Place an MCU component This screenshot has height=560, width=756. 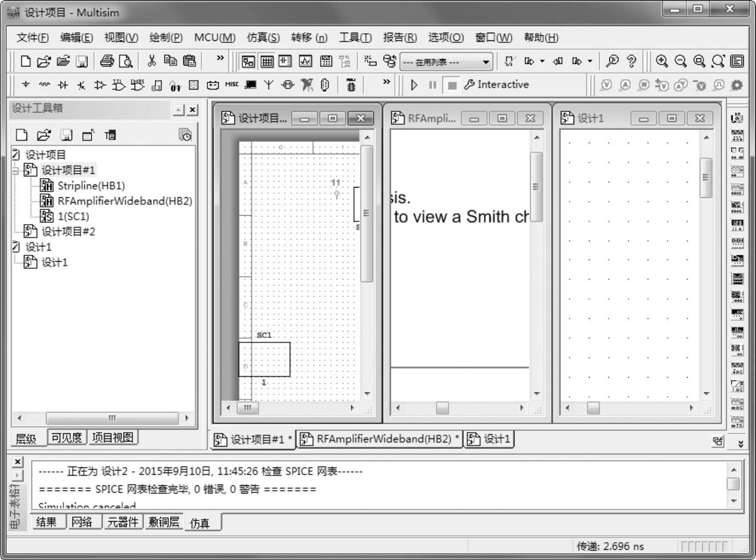click(x=351, y=85)
